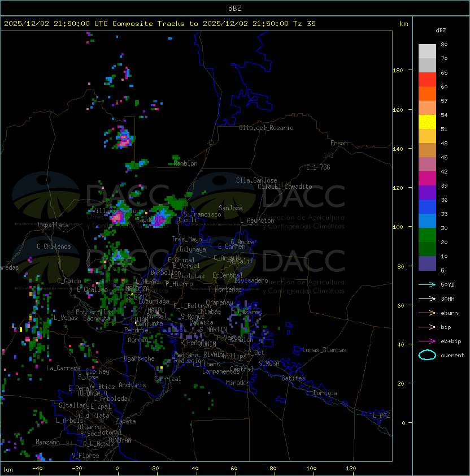Click the magenta eb+bip arrow in legend
Screen dimensions: 470x476
pos(427,341)
